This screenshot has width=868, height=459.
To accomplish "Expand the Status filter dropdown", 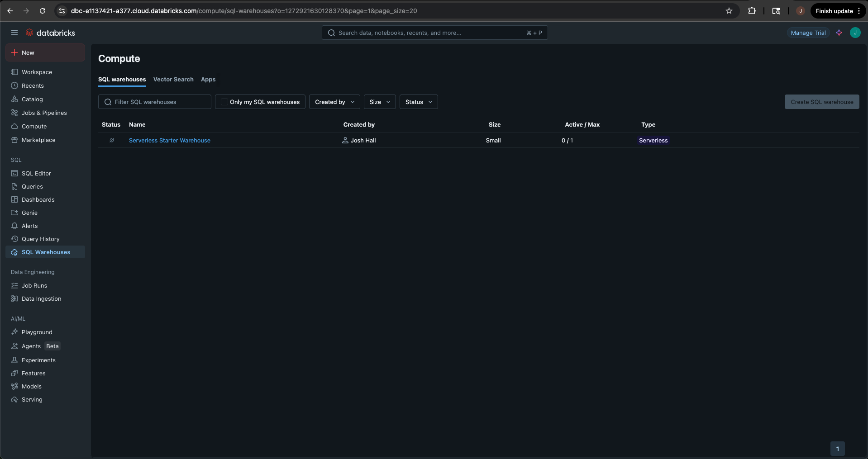I will (x=419, y=102).
